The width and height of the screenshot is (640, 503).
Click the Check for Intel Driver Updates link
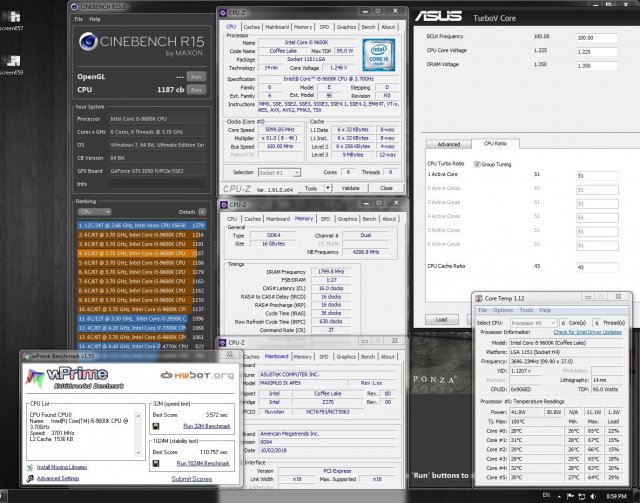(x=587, y=332)
